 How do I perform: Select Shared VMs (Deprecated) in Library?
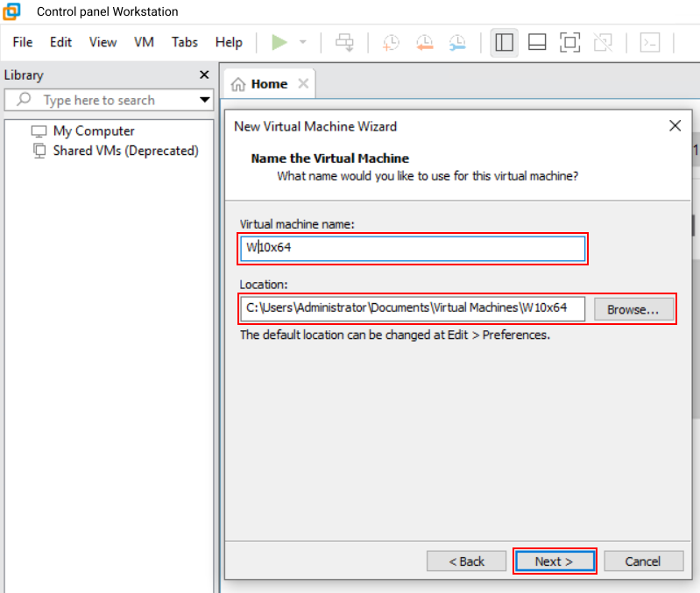coord(125,151)
